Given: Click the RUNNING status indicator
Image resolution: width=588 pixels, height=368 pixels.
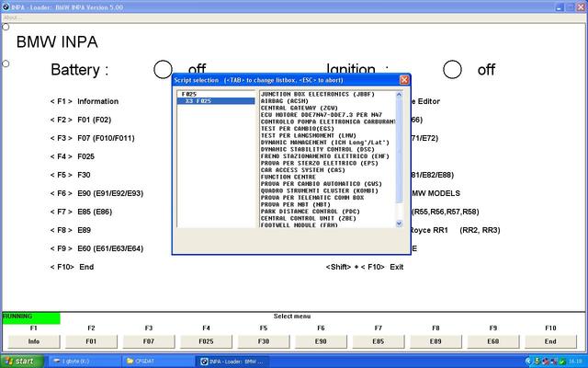Looking at the screenshot, I should coord(31,318).
